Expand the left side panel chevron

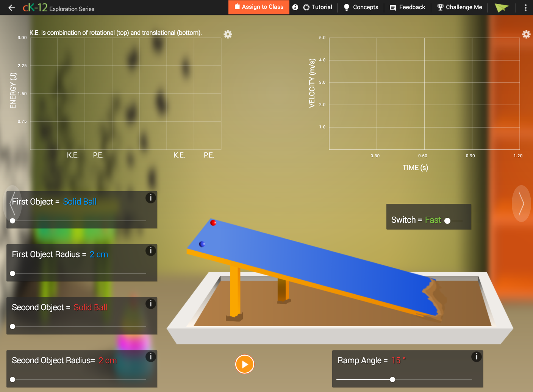click(x=13, y=204)
